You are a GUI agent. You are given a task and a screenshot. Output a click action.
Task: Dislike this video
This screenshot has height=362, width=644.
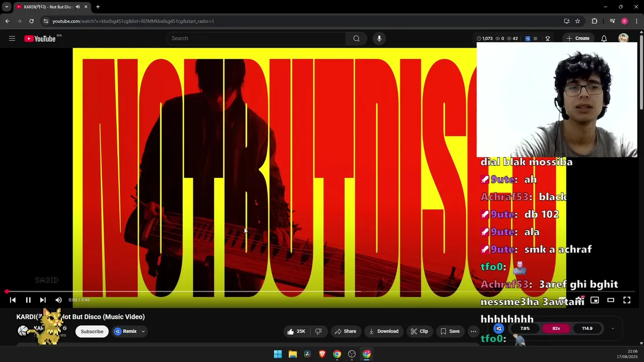[x=318, y=331]
